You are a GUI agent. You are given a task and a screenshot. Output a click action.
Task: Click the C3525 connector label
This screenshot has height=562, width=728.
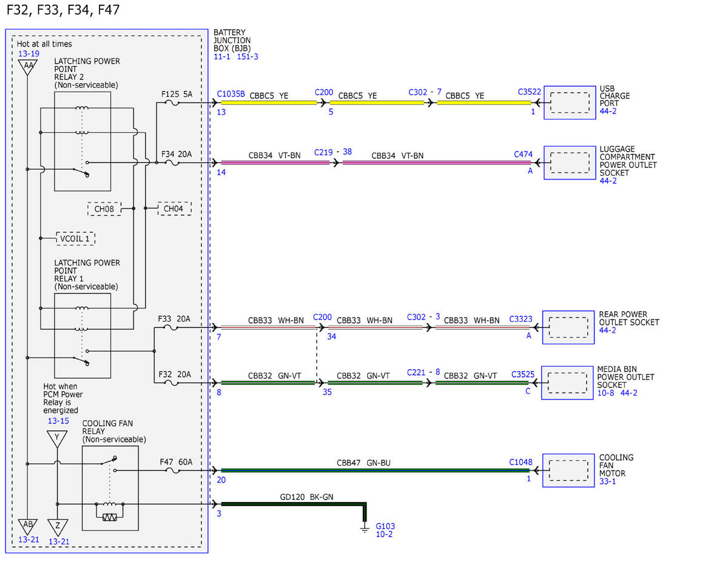click(523, 375)
